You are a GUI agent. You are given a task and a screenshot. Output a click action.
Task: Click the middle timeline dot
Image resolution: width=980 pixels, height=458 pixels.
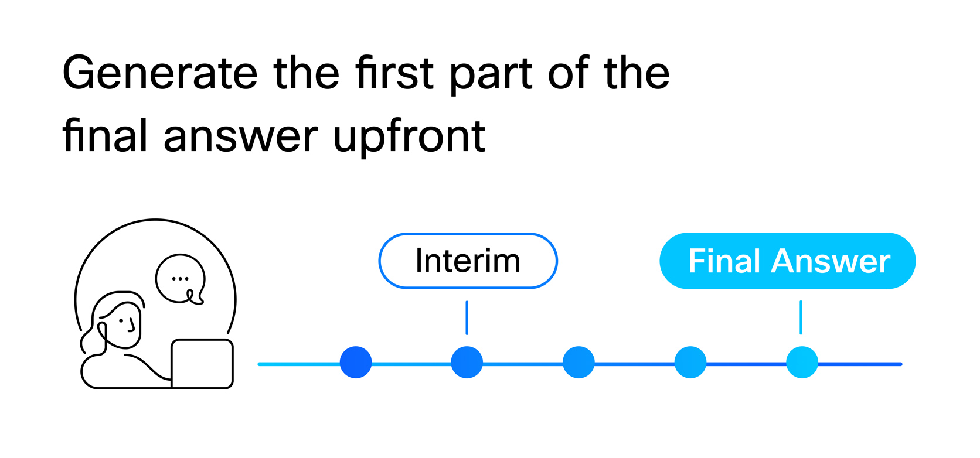pyautogui.click(x=579, y=363)
